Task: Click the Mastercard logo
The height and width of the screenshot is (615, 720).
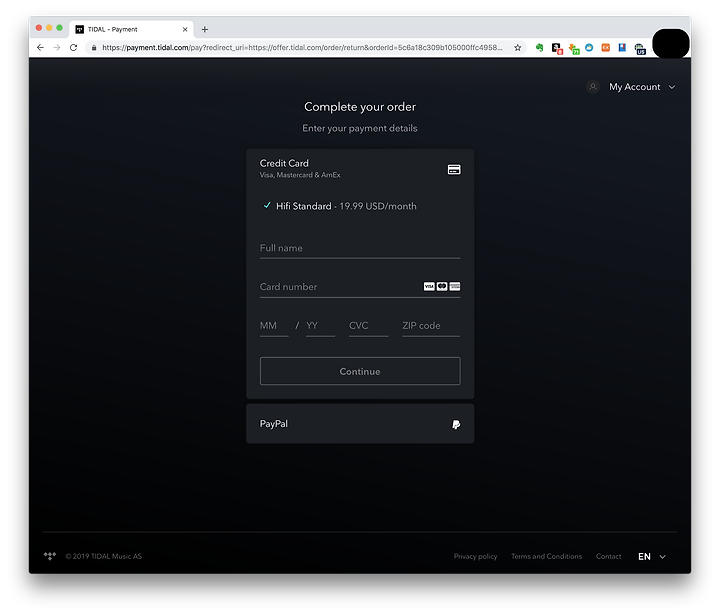Action: click(x=442, y=287)
